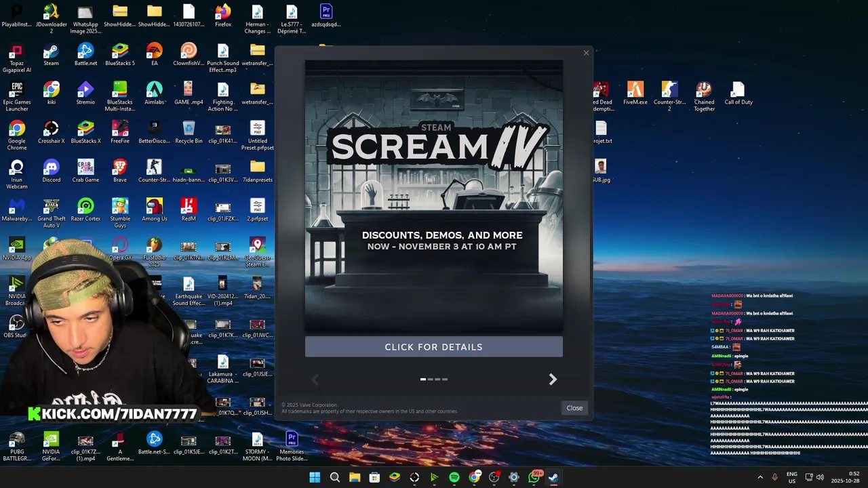Open the JDownloader 2 desktop shortcut

coord(51,19)
